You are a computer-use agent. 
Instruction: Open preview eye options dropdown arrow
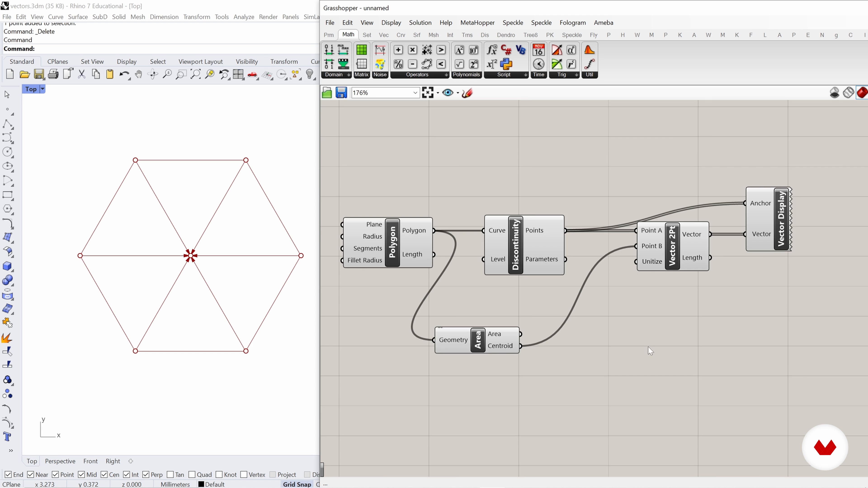[458, 93]
